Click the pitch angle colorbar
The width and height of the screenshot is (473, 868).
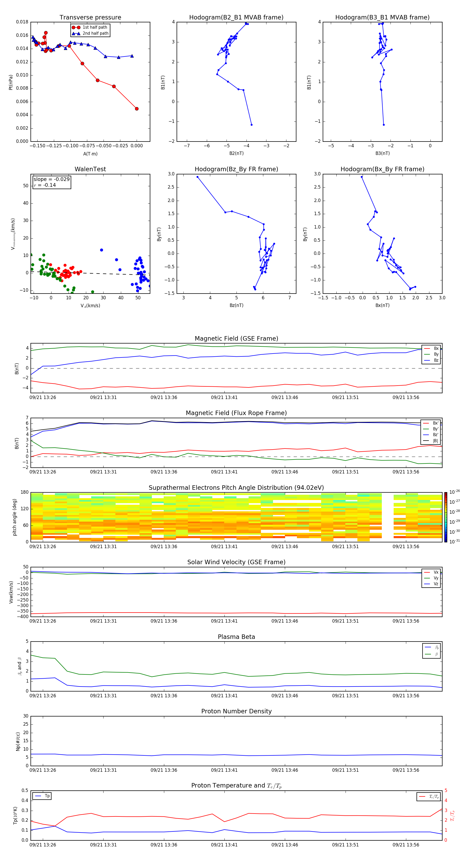tap(445, 517)
